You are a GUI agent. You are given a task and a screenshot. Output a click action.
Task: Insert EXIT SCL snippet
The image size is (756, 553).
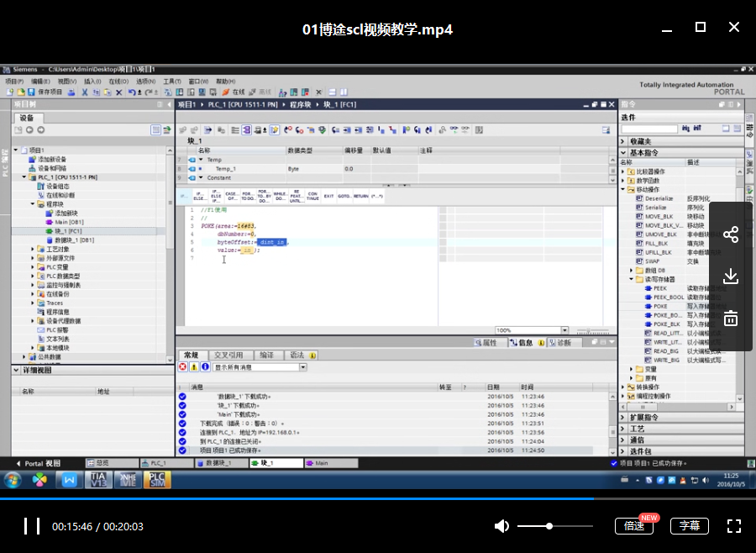point(328,196)
